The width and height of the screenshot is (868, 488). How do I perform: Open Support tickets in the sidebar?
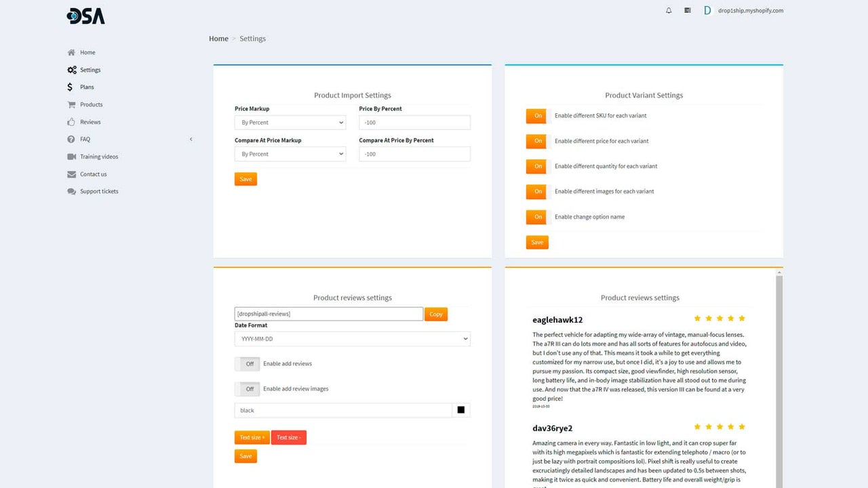click(x=99, y=191)
